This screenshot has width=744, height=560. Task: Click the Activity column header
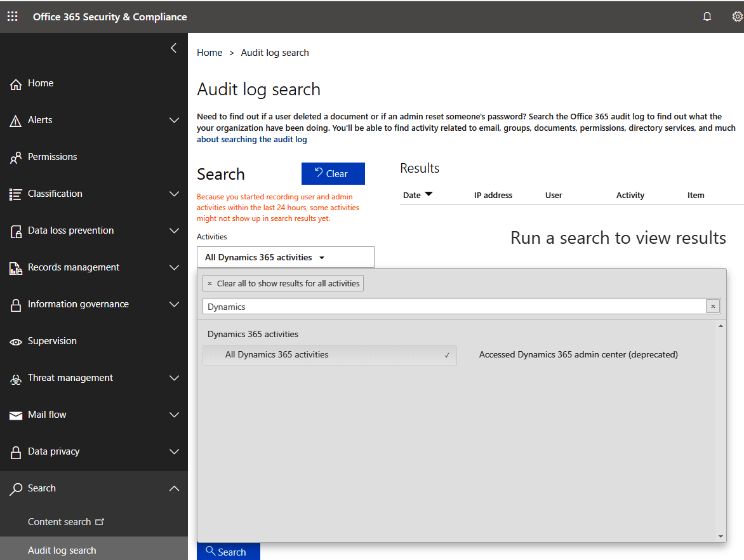pos(630,195)
